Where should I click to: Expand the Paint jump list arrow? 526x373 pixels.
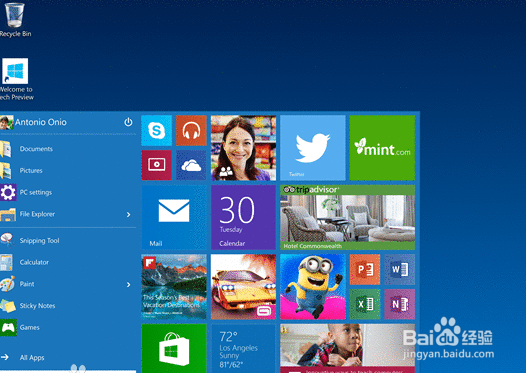[128, 284]
